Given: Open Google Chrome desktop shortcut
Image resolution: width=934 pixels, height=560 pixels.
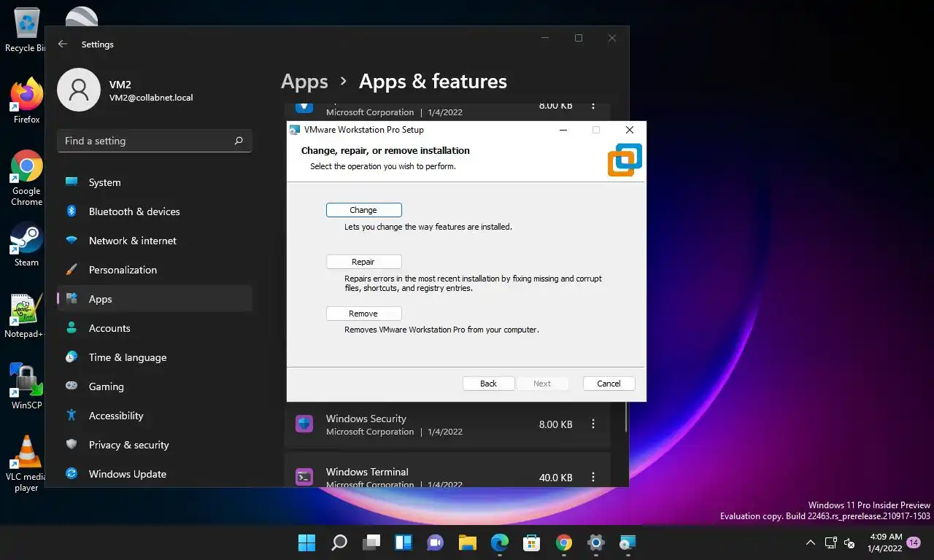Looking at the screenshot, I should click(26, 178).
